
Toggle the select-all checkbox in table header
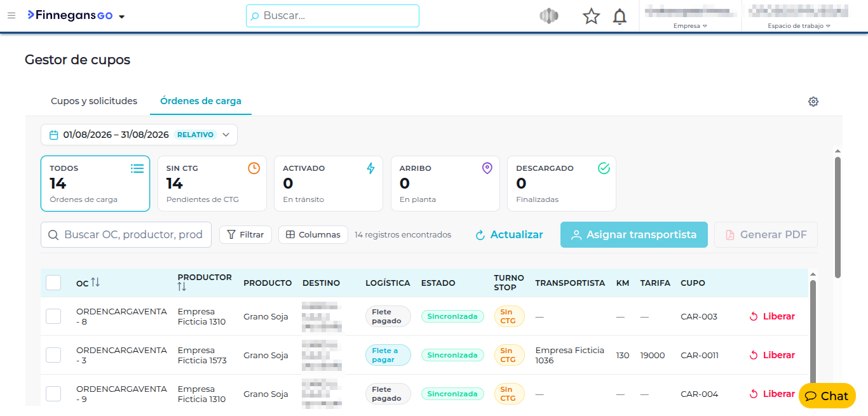53,283
